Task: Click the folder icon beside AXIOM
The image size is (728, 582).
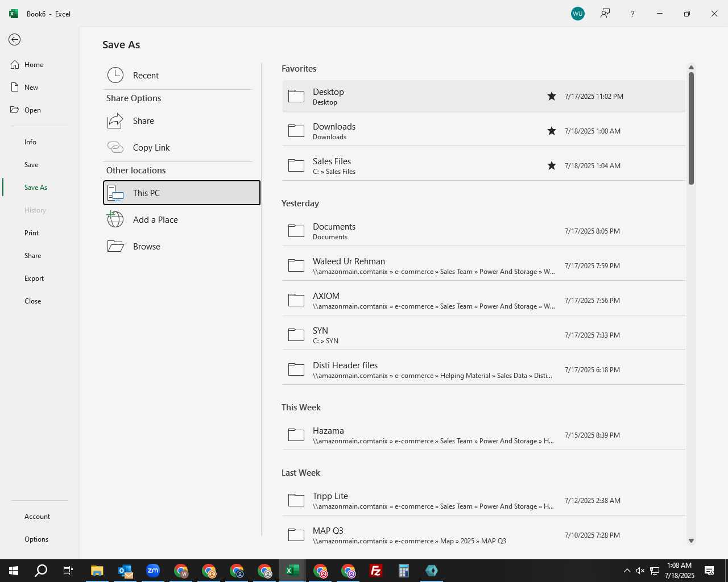Action: coord(296,300)
